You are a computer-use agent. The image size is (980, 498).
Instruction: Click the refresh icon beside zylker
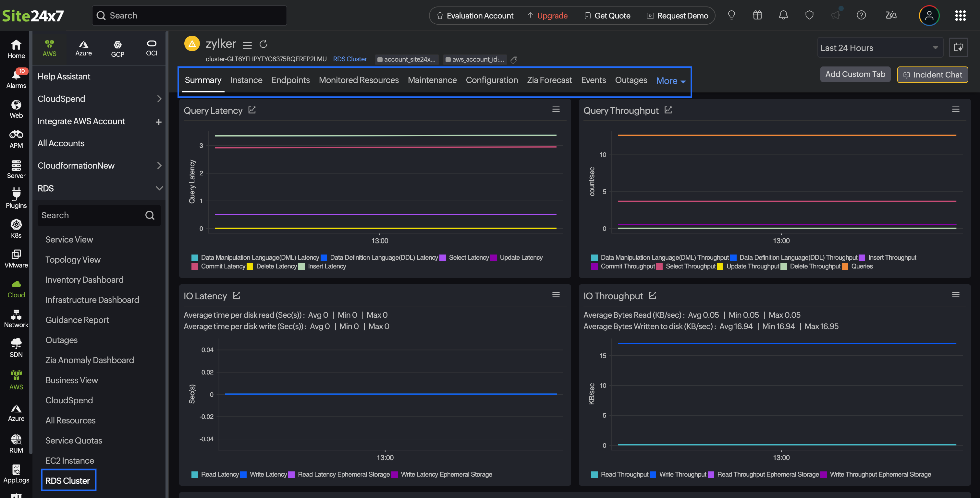[263, 44]
